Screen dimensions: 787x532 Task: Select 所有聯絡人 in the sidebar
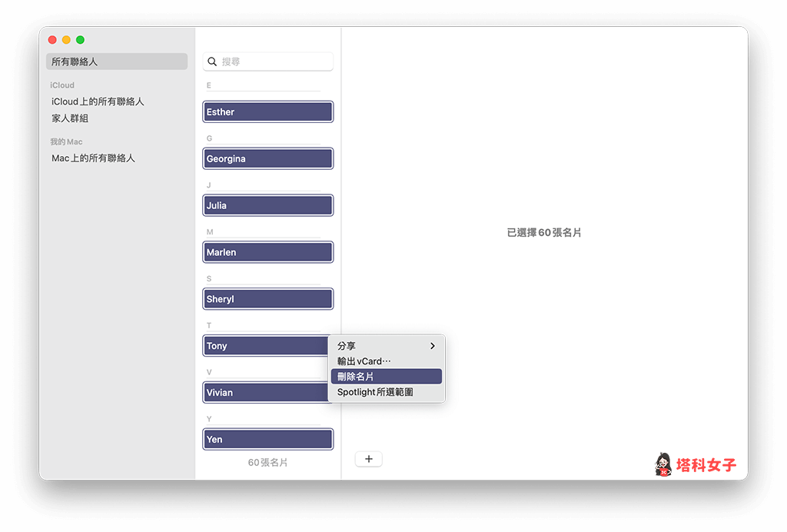(117, 62)
